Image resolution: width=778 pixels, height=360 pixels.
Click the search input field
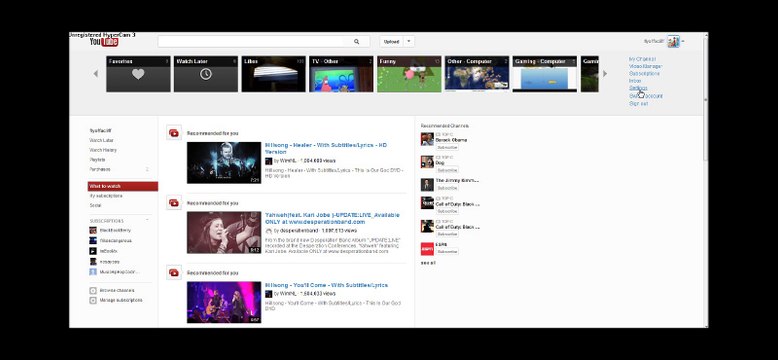click(x=251, y=42)
